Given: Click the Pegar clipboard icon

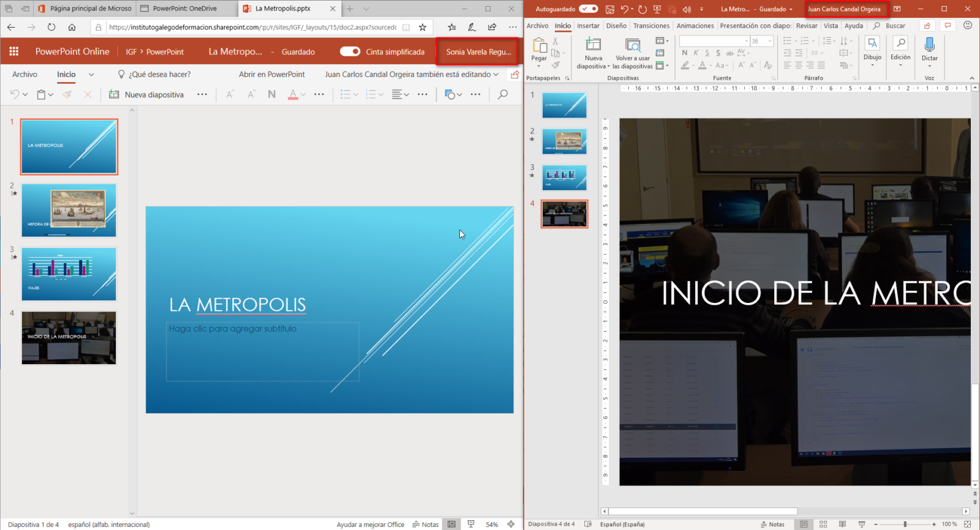Looking at the screenshot, I should click(x=539, y=45).
